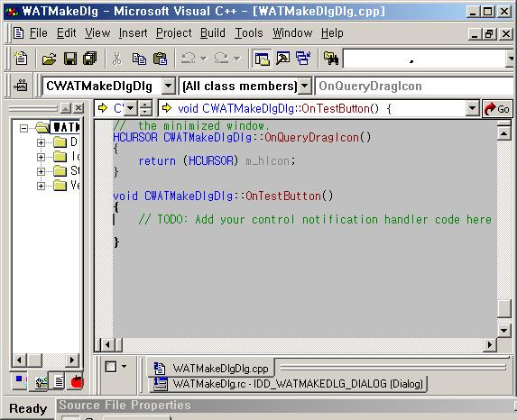Click the Copy toolbar icon

point(139,59)
